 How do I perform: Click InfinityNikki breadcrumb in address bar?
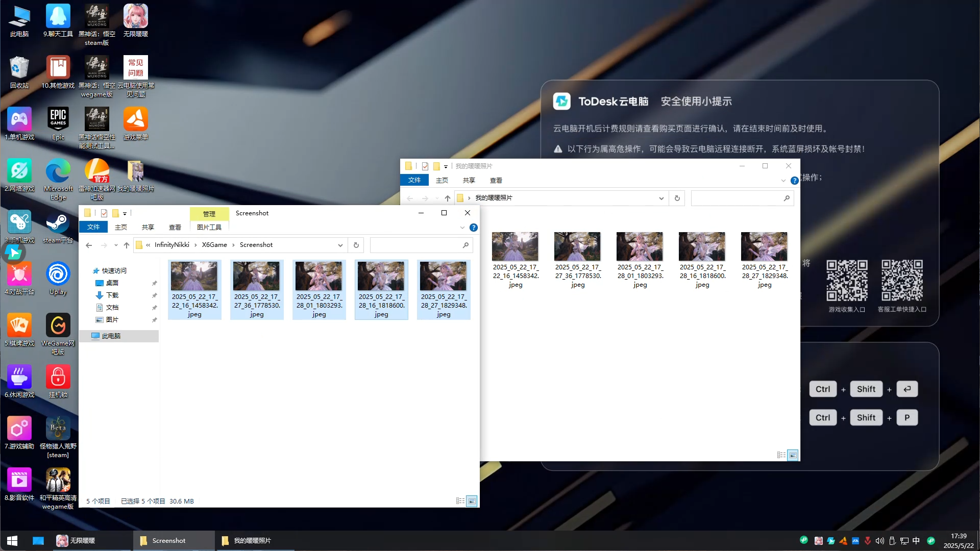(172, 245)
